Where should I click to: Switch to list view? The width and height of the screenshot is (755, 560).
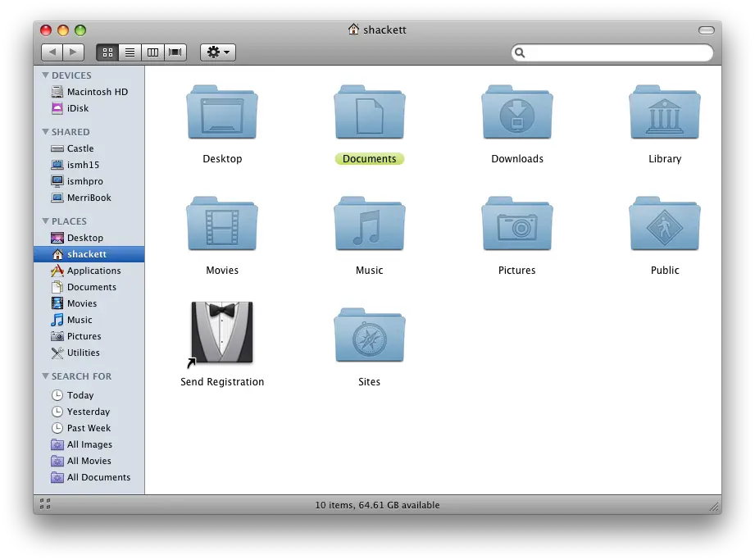tap(130, 52)
